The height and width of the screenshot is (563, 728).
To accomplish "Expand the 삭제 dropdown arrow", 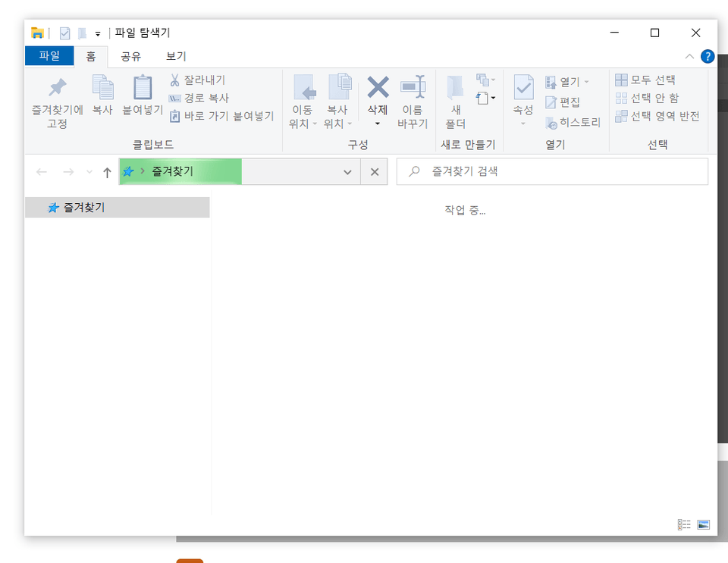I will point(378,124).
